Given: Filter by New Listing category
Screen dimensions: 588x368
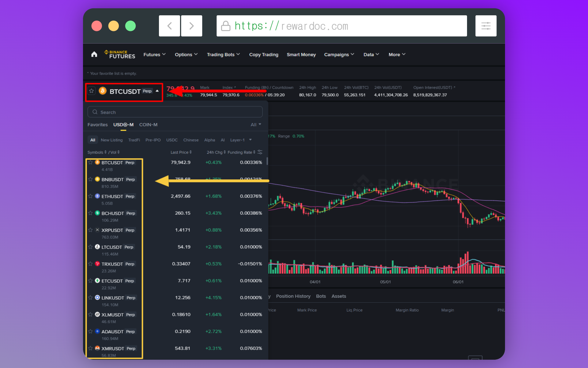Looking at the screenshot, I should pos(112,140).
